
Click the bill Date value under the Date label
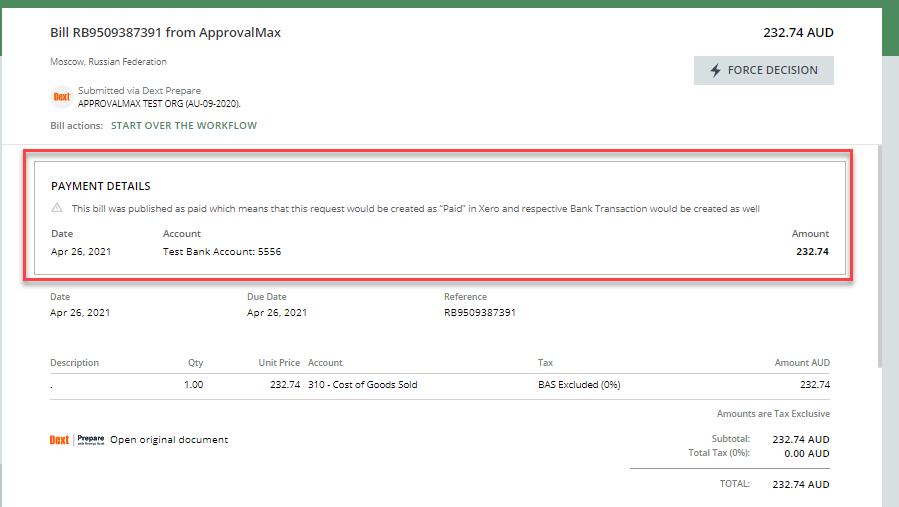[80, 313]
